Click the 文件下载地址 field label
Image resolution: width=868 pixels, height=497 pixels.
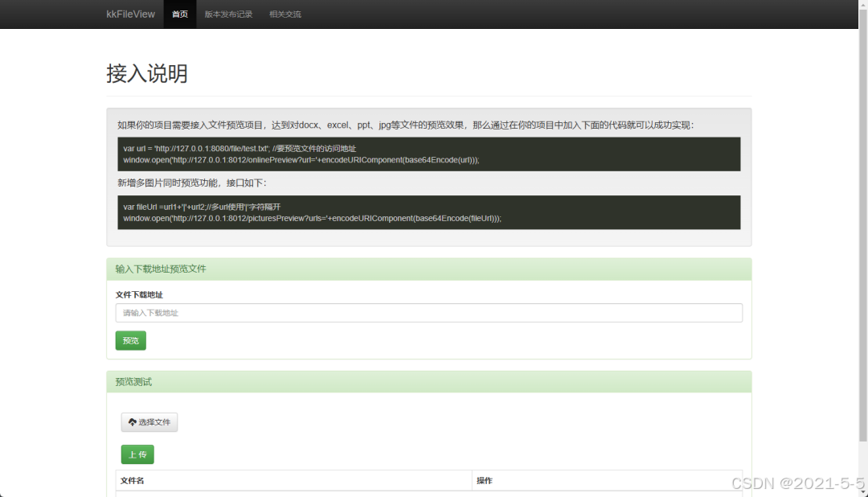(139, 294)
